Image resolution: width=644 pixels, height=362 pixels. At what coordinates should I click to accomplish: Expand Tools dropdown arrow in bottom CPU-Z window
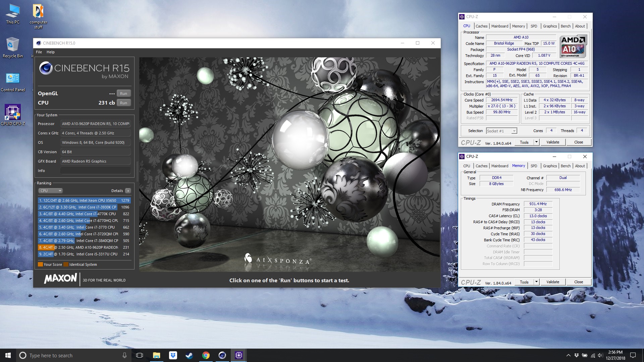point(536,282)
